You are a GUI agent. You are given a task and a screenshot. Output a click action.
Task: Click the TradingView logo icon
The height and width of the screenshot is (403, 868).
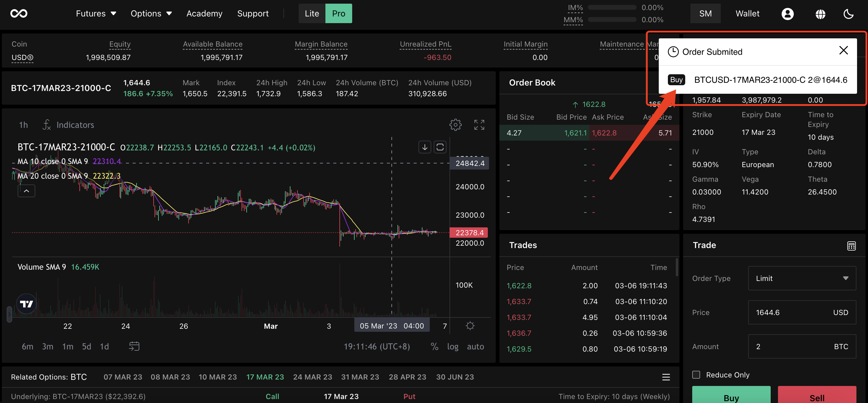pos(26,304)
